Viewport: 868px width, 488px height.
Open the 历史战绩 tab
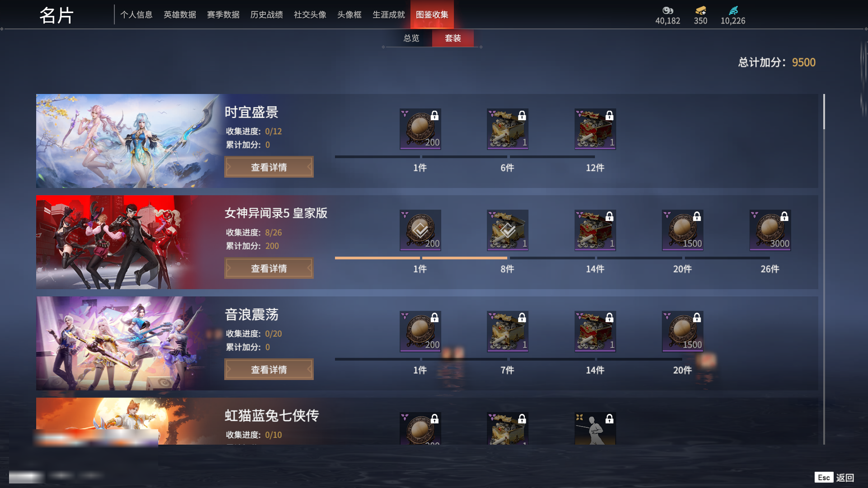coord(267,15)
